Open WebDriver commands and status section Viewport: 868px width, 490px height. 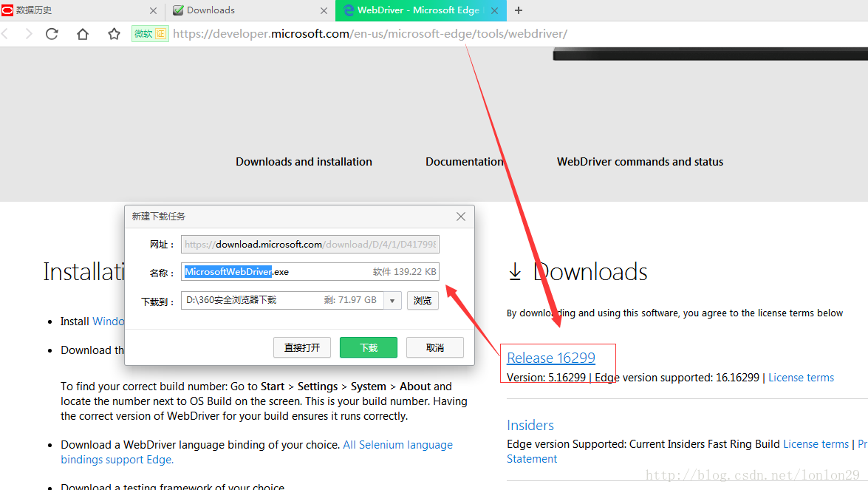pos(640,162)
